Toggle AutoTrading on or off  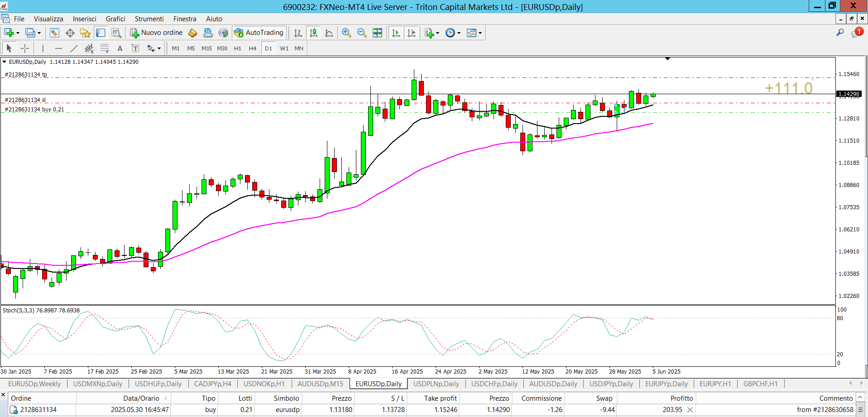259,33
